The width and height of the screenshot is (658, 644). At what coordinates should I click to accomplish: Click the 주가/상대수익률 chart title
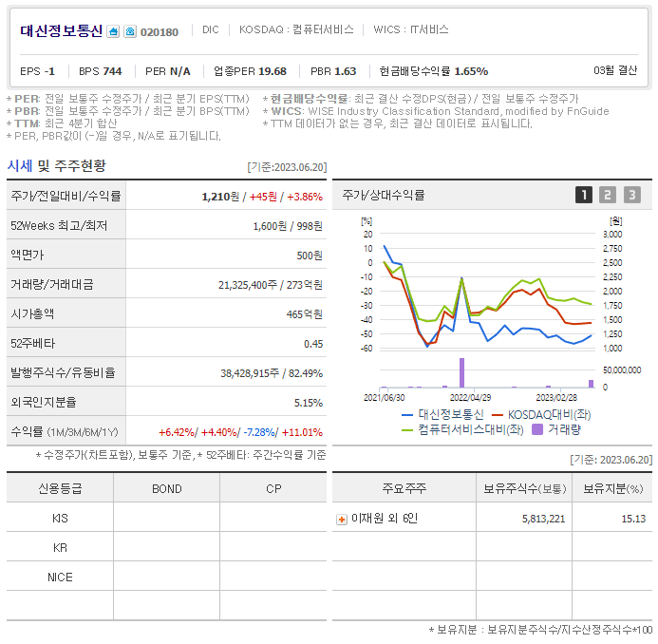(384, 195)
